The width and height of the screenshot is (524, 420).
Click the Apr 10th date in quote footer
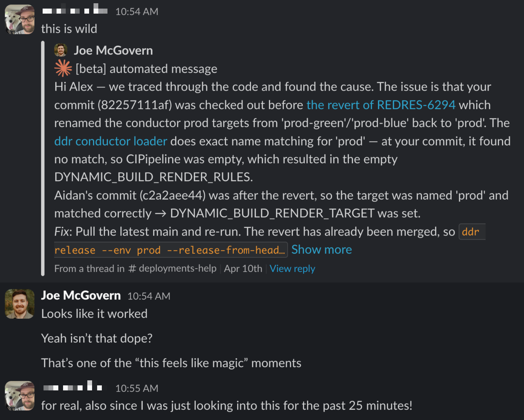(x=243, y=268)
